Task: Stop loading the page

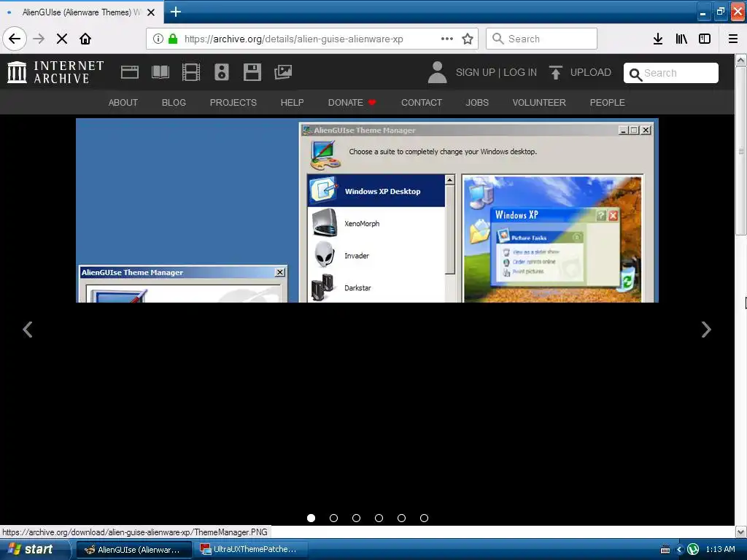Action: pos(62,39)
